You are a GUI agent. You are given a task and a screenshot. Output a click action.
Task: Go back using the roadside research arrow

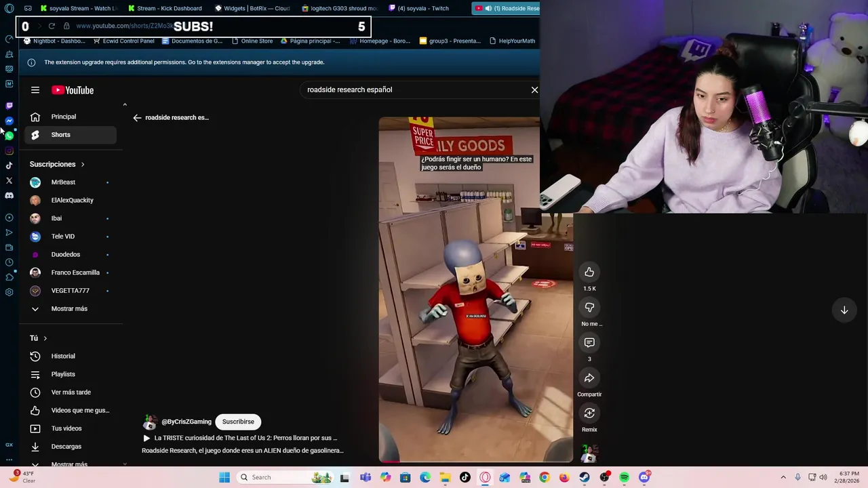(137, 117)
